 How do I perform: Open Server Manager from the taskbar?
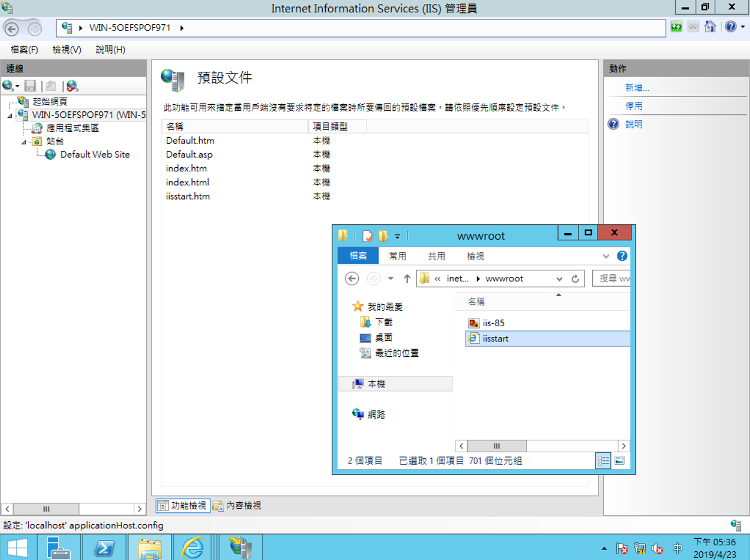click(x=58, y=548)
